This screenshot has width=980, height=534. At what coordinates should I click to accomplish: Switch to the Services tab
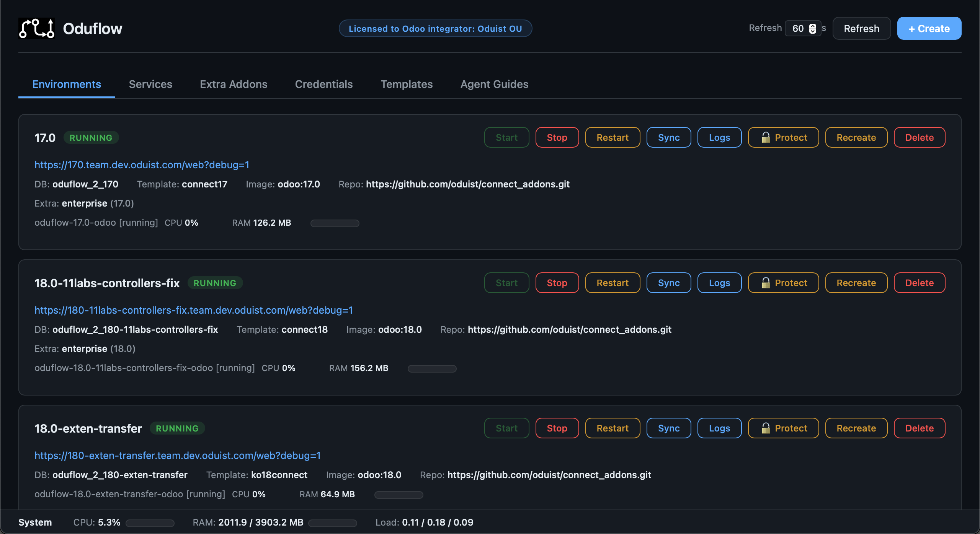pos(150,84)
